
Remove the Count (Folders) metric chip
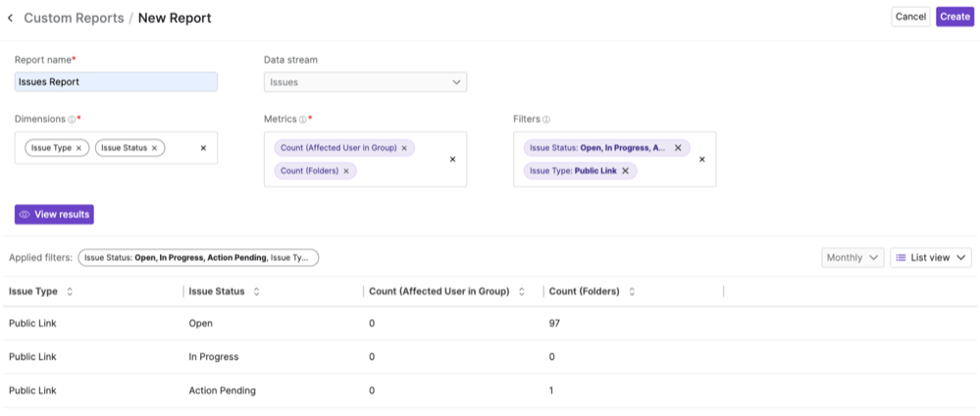(346, 171)
